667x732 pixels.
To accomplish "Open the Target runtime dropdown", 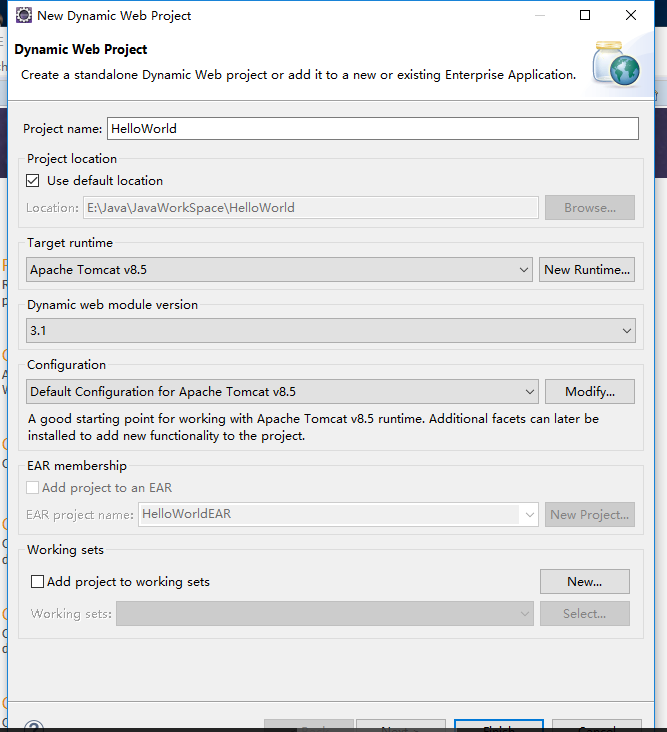I will pos(279,269).
